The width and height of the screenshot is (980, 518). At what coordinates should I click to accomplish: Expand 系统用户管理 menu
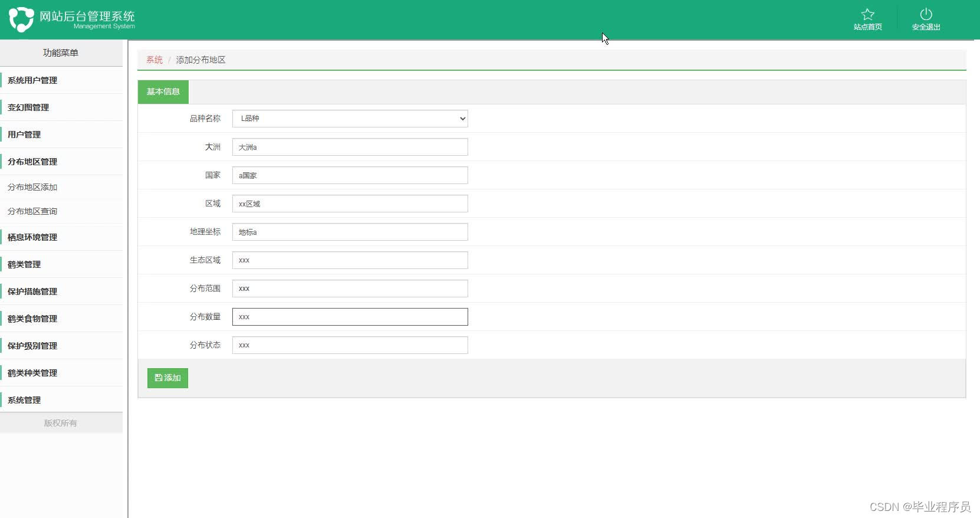tap(61, 80)
